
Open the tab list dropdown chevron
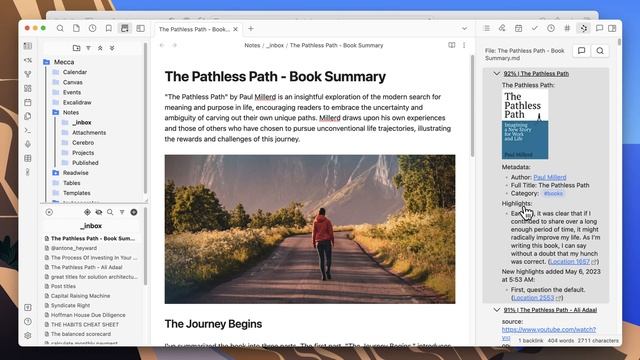464,29
